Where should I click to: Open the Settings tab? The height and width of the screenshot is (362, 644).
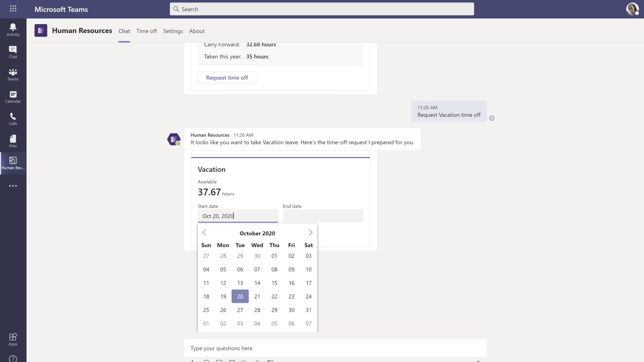point(173,31)
